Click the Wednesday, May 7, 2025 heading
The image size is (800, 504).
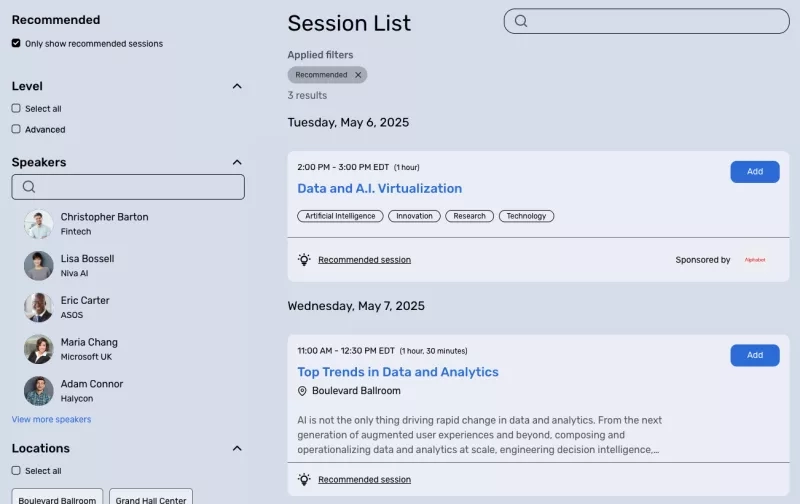(x=356, y=306)
